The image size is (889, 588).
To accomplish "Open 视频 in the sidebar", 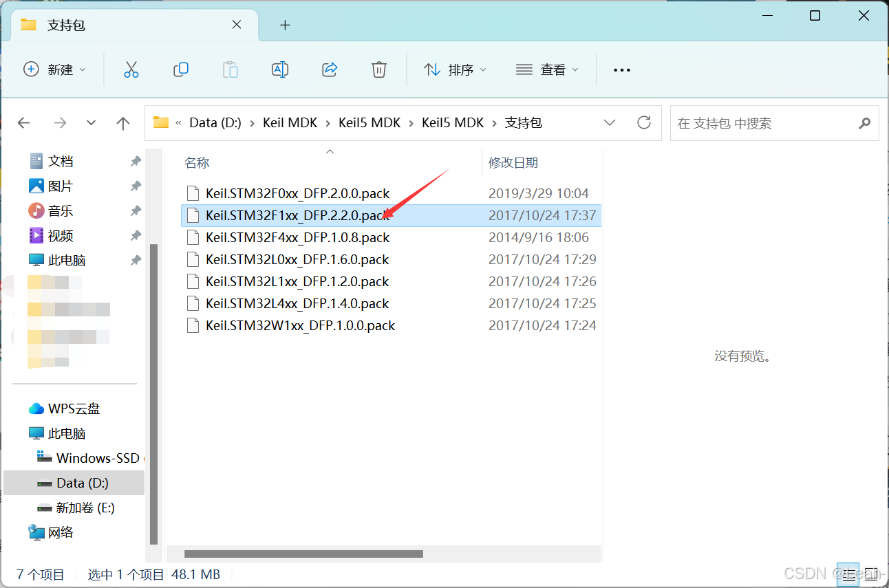I will tap(61, 235).
